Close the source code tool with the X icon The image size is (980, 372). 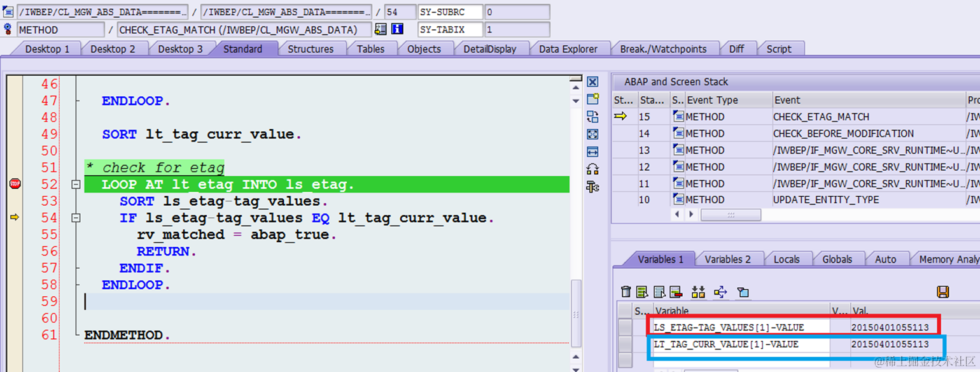tap(592, 82)
